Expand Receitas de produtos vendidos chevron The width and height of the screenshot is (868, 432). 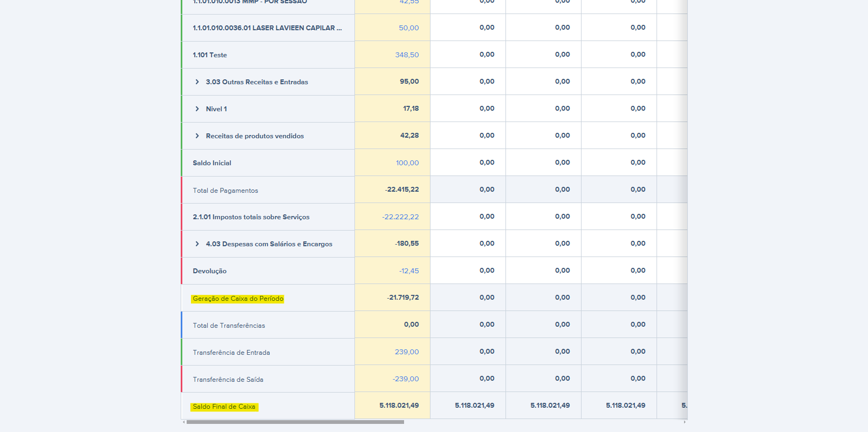(x=197, y=136)
